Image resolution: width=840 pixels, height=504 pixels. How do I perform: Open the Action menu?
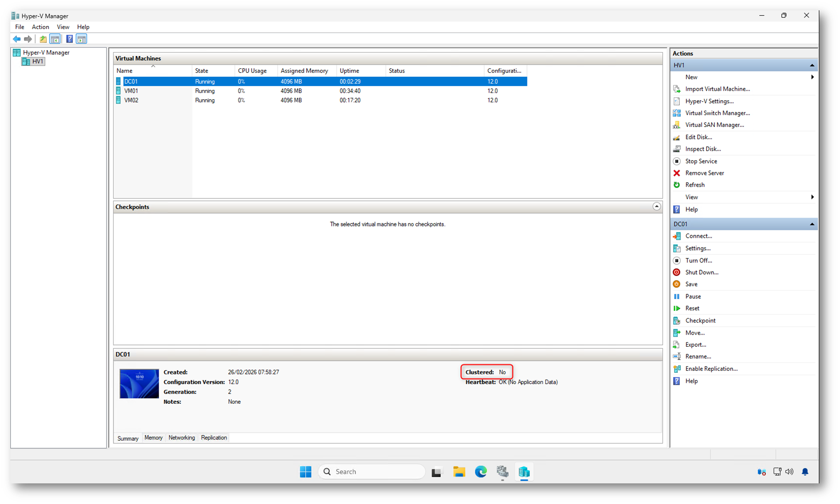coord(40,27)
